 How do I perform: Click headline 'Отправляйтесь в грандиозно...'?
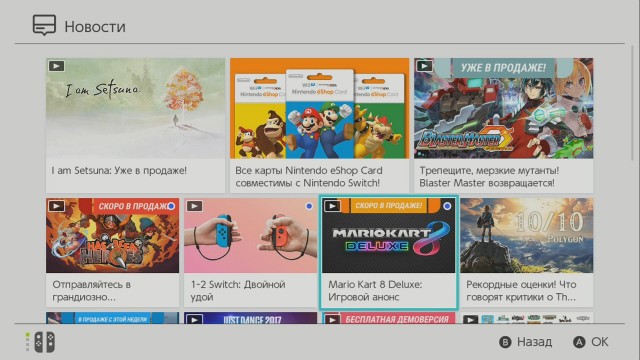(x=92, y=290)
